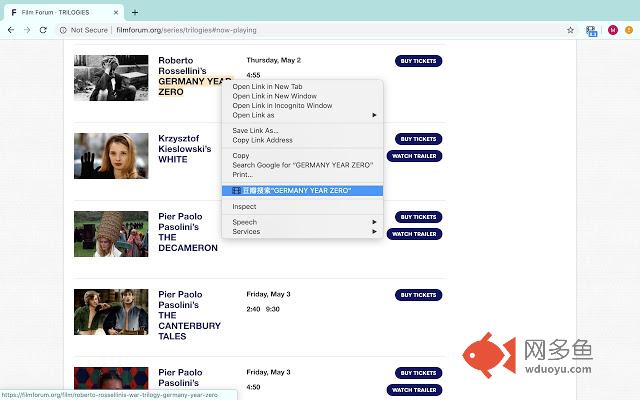
Task: Bookmark this page with the star icon
Action: (570, 30)
